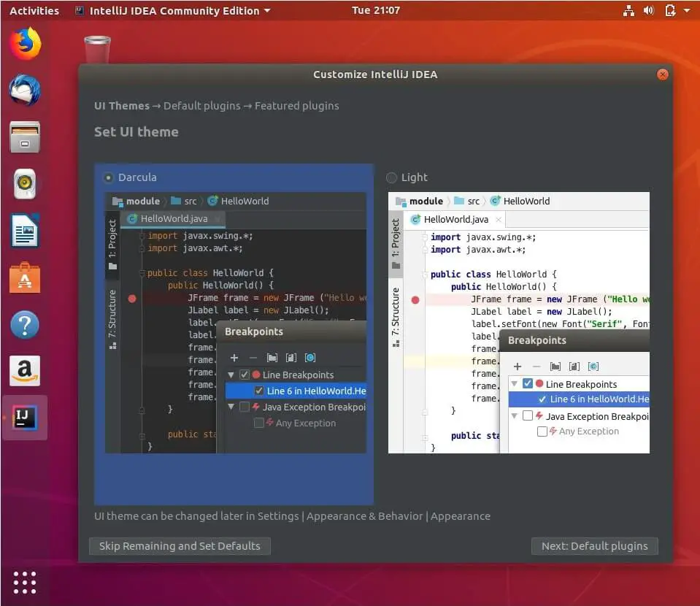Open the IntelliJ IDEA menu in the top bar
This screenshot has height=606, width=700.
(173, 10)
